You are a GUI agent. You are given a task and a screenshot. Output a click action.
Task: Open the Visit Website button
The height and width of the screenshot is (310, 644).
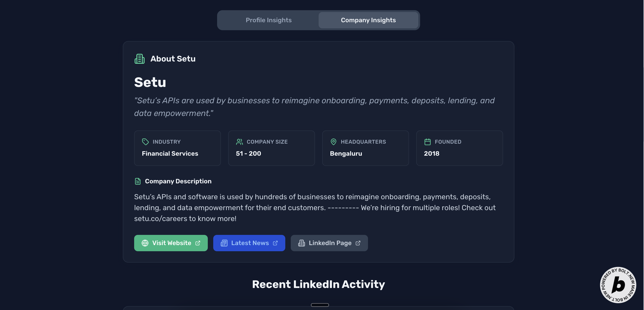pyautogui.click(x=171, y=243)
